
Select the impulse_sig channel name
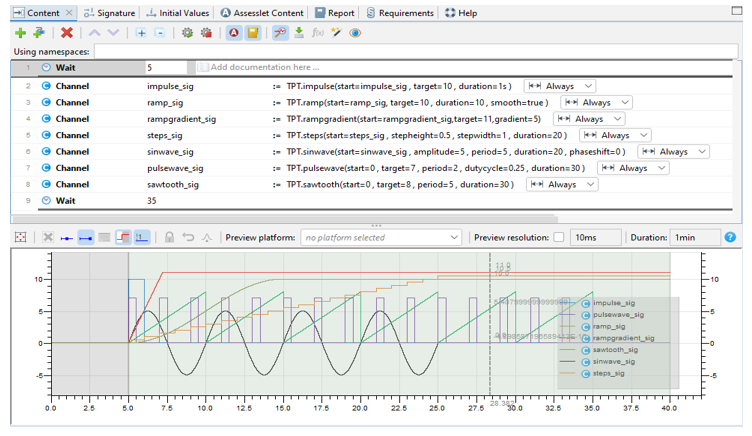pyautogui.click(x=170, y=86)
